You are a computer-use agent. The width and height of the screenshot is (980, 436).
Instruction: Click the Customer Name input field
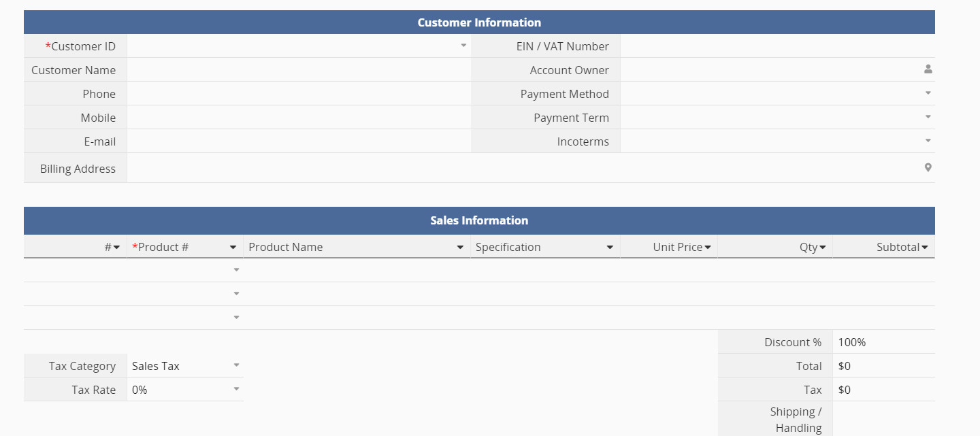tap(299, 69)
